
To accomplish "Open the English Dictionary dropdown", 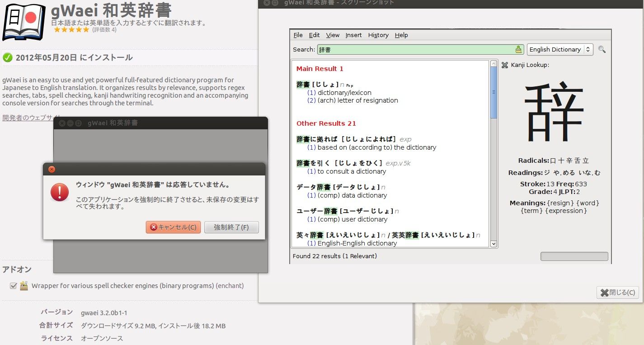I will [x=559, y=49].
